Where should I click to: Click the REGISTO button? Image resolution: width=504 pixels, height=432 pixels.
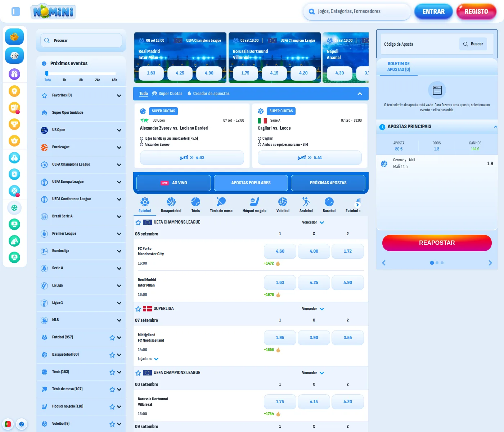pyautogui.click(x=476, y=12)
